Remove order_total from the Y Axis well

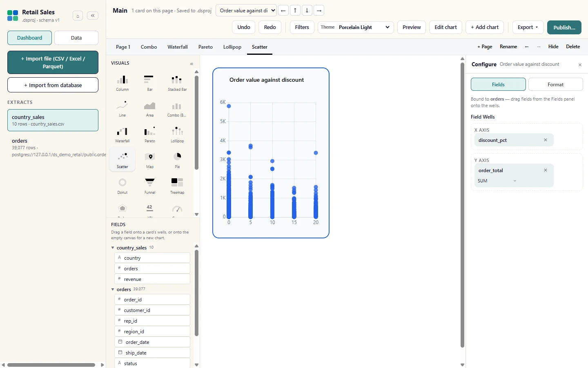click(x=546, y=170)
